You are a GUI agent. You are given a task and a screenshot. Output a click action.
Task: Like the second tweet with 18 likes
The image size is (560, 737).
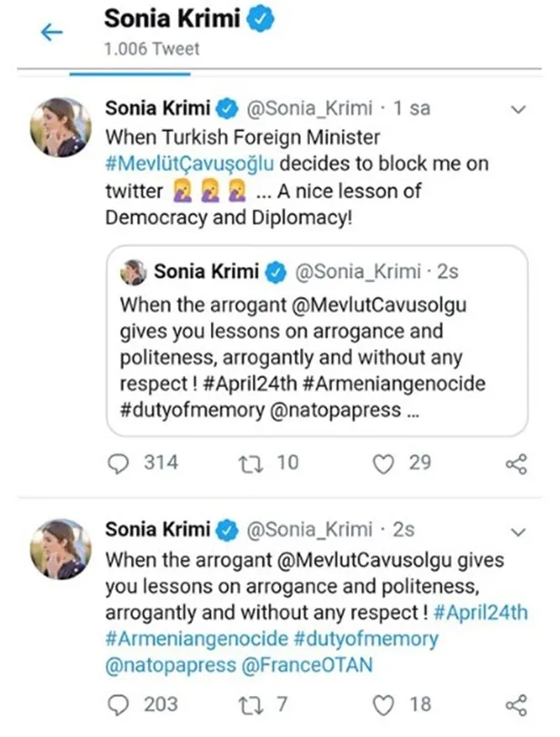point(385,704)
